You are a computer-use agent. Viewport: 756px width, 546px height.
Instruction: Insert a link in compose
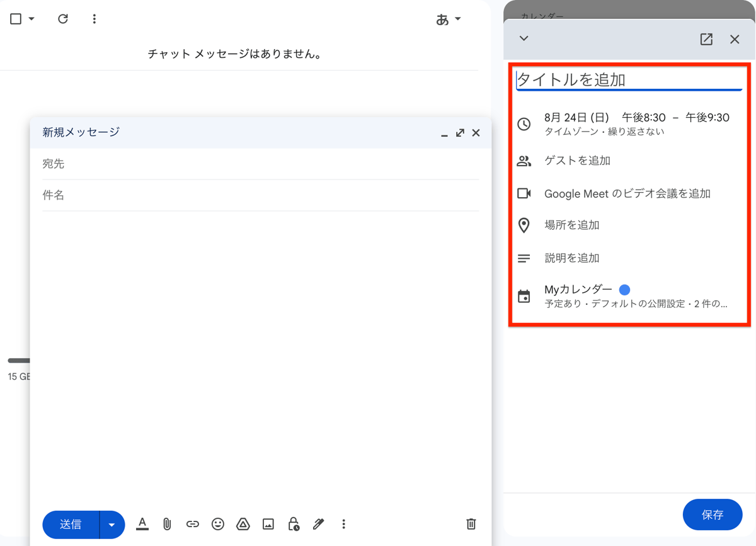click(x=193, y=524)
